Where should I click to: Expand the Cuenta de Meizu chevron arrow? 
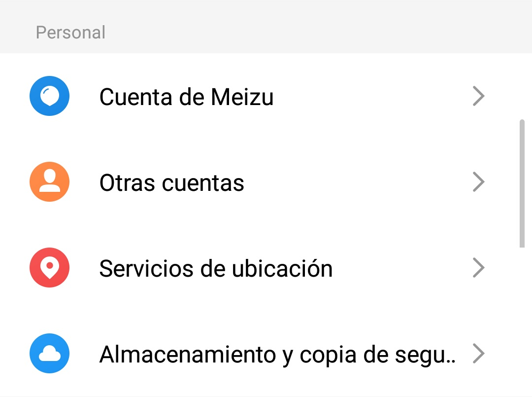pos(478,96)
